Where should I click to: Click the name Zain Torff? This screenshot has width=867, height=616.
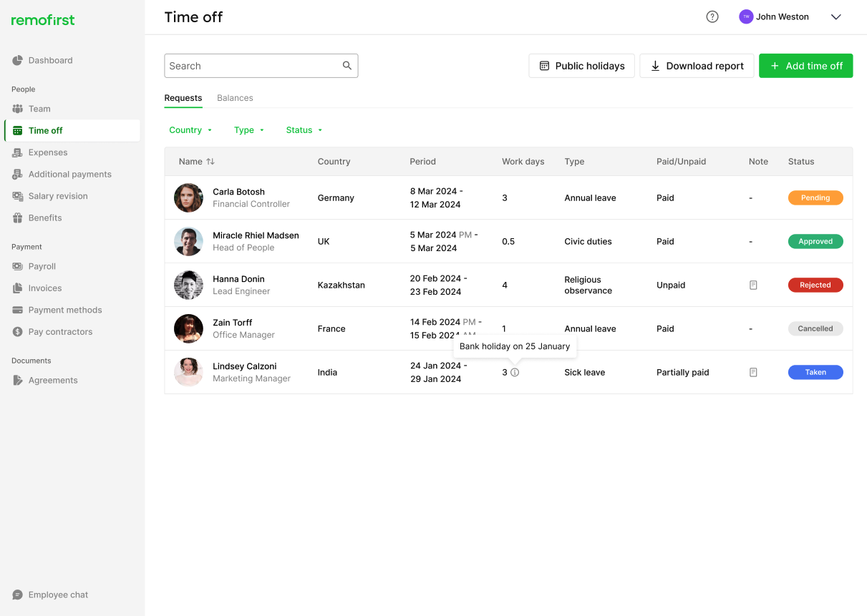point(233,323)
